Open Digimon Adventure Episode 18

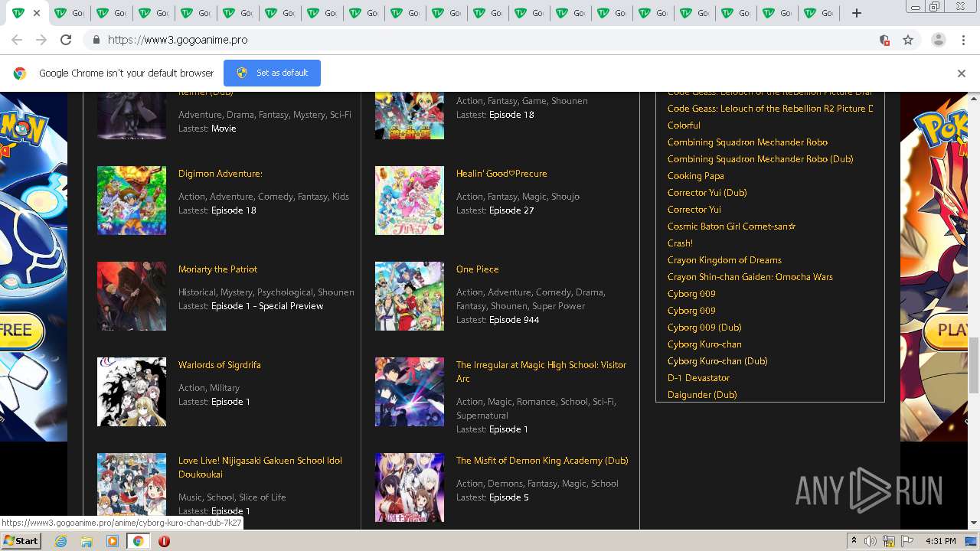[x=234, y=210]
